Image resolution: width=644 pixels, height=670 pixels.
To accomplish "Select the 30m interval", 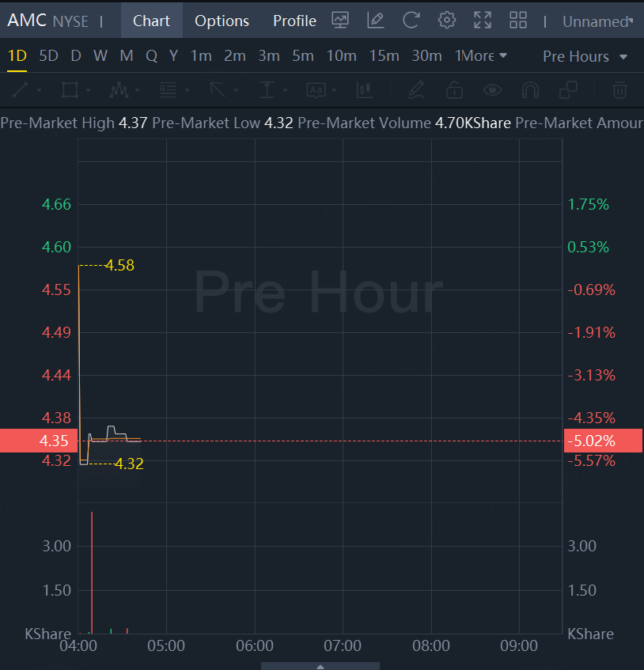I will click(x=427, y=56).
